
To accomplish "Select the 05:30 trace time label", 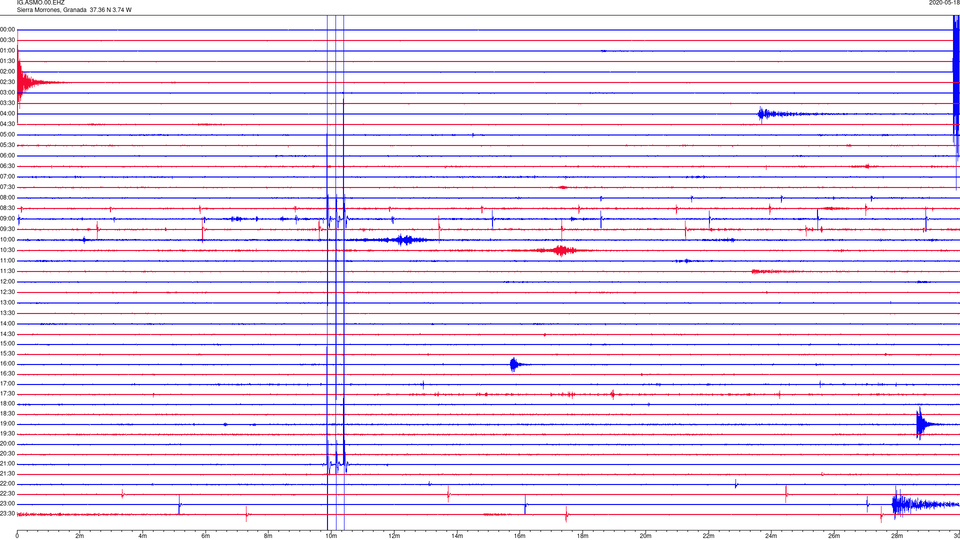I will point(7,145).
